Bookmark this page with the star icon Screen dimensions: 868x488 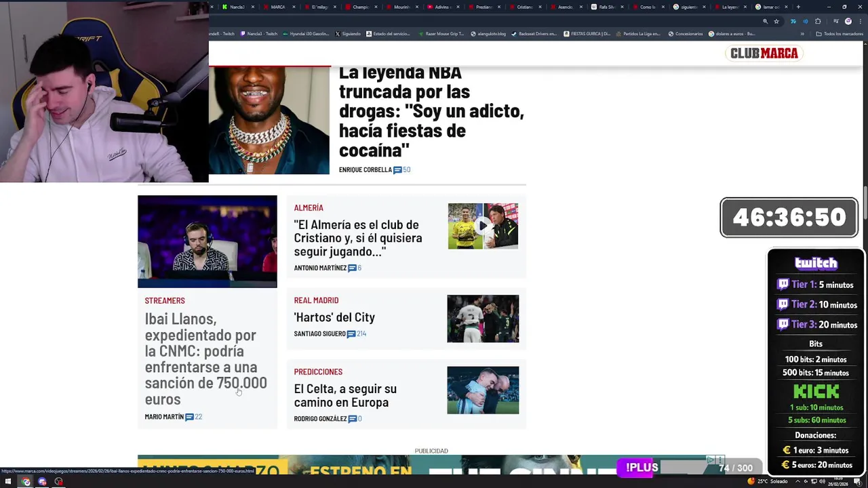click(776, 21)
